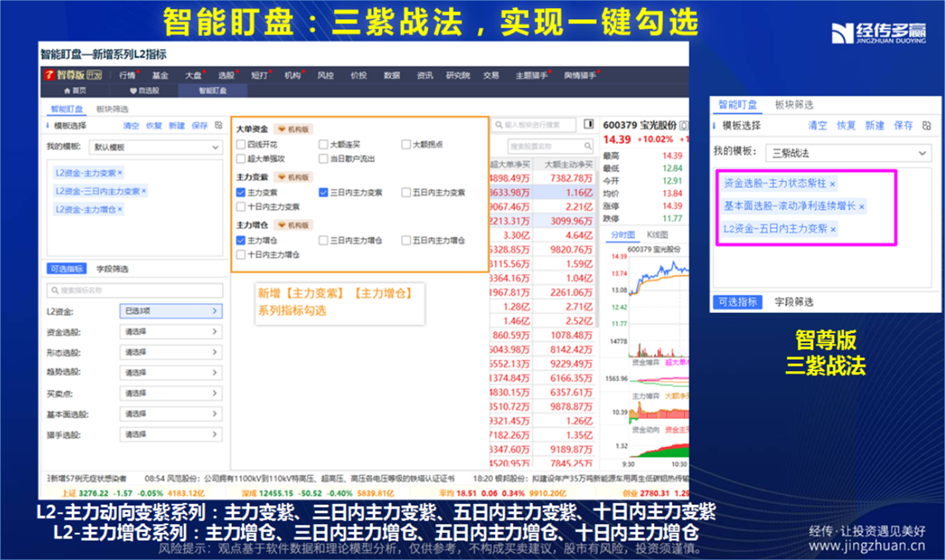Uncheck the 主力增仓 checkbox
Image resolution: width=945 pixels, height=560 pixels.
(x=241, y=240)
